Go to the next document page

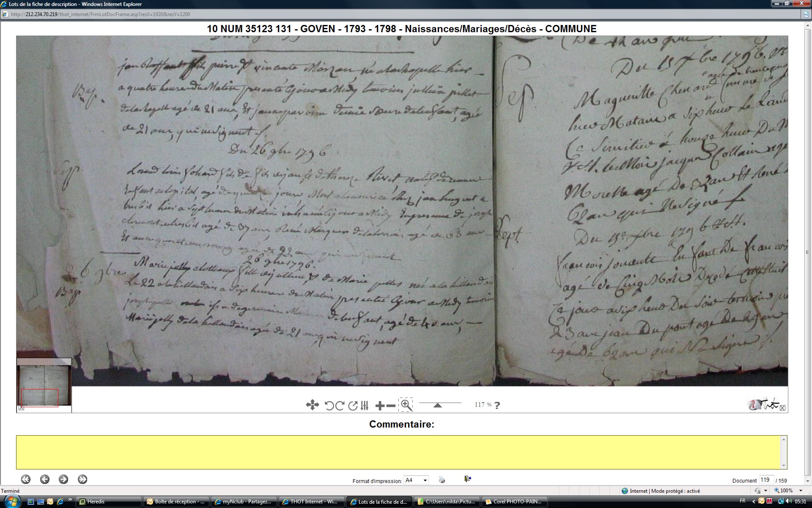click(63, 479)
